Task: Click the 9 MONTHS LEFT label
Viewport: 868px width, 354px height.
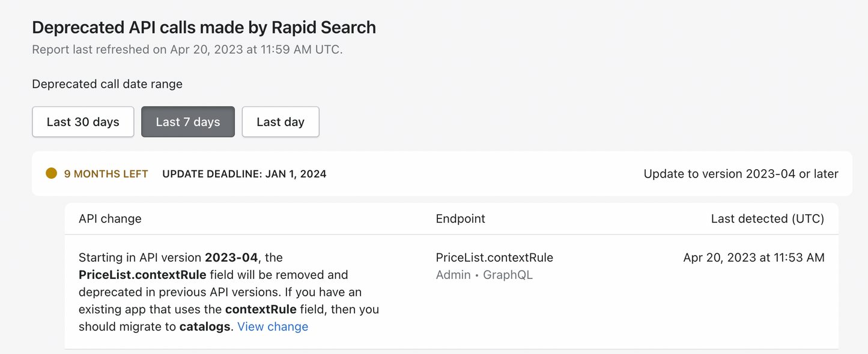Action: [106, 174]
